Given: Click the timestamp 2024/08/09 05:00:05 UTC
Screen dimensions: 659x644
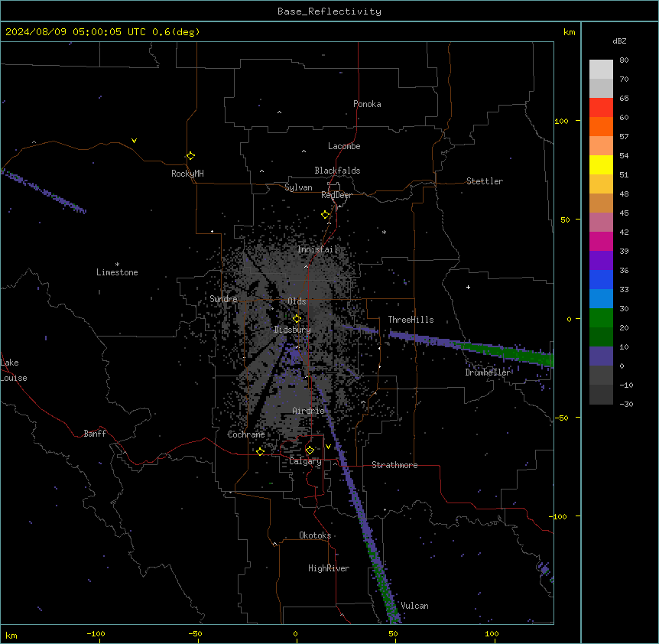Looking at the screenshot, I should coord(76,32).
